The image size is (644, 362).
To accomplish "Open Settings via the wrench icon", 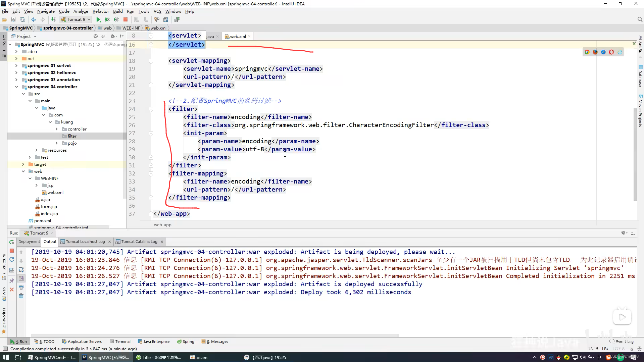I will (157, 19).
